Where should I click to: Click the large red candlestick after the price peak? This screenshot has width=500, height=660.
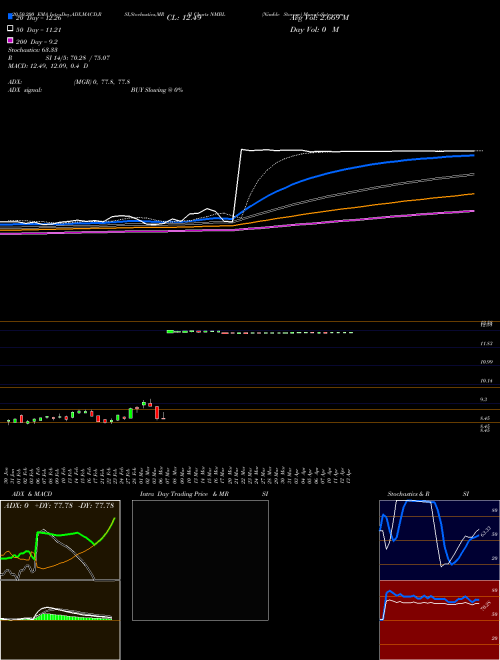tap(157, 412)
